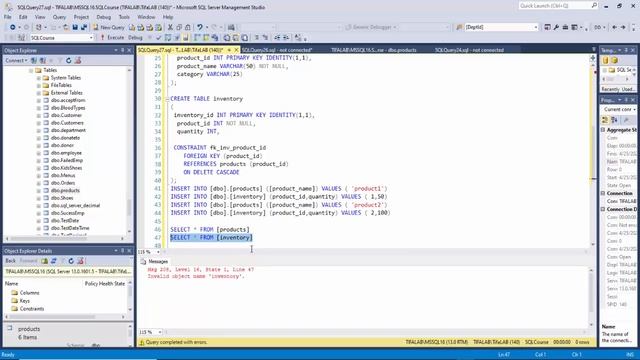Click the Undo arrow icon
The image size is (640, 360).
click(x=200, y=27)
